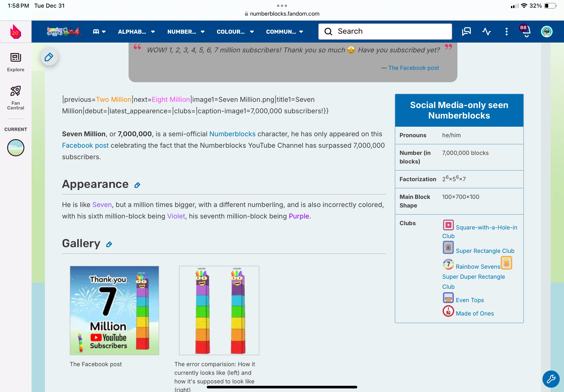Open Super Duper Rectangle Club link

pos(473,282)
